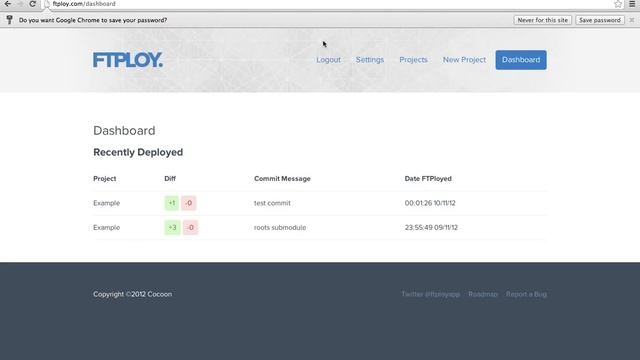Viewport: 640px width, 360px height.
Task: Click the key icon in password bar
Action: (x=9, y=20)
